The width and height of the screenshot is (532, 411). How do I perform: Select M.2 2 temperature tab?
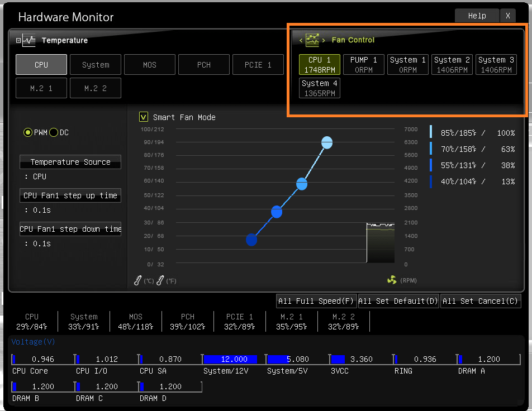(x=96, y=88)
